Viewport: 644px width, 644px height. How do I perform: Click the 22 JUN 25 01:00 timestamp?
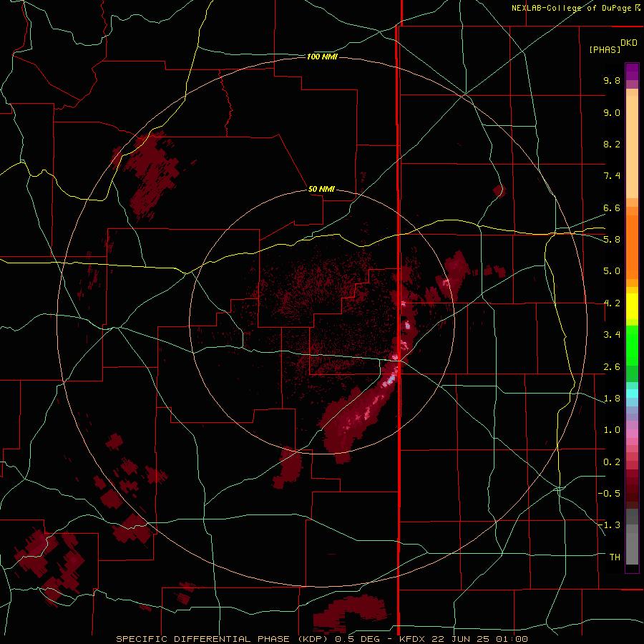pos(479,639)
